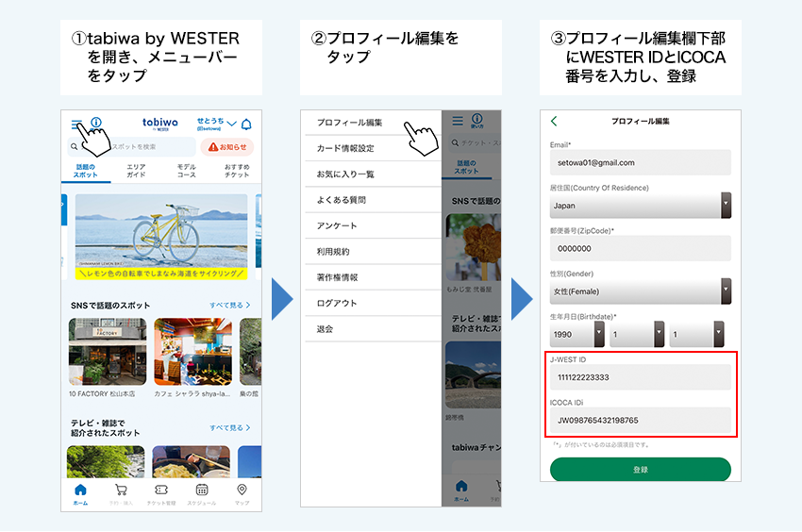Image resolution: width=802 pixels, height=532 pixels.
Task: Select 利用規約 menu item
Action: coord(373,252)
